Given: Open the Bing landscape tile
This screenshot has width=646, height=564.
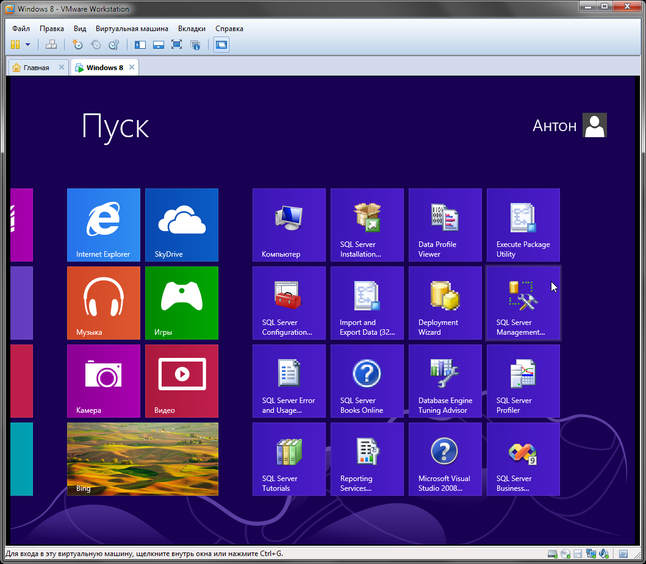Looking at the screenshot, I should click(x=143, y=459).
